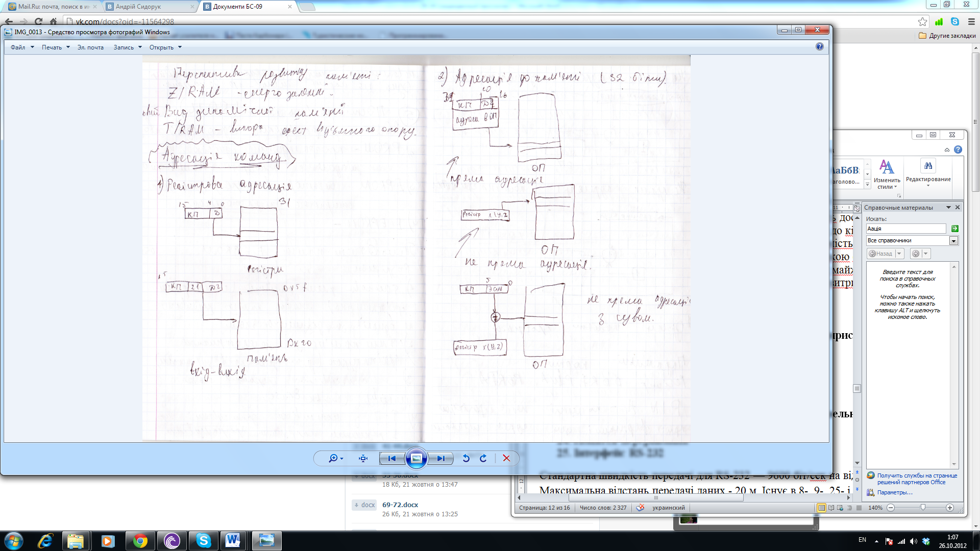
Task: Open the Назад history dropdown arrow
Action: tap(899, 254)
